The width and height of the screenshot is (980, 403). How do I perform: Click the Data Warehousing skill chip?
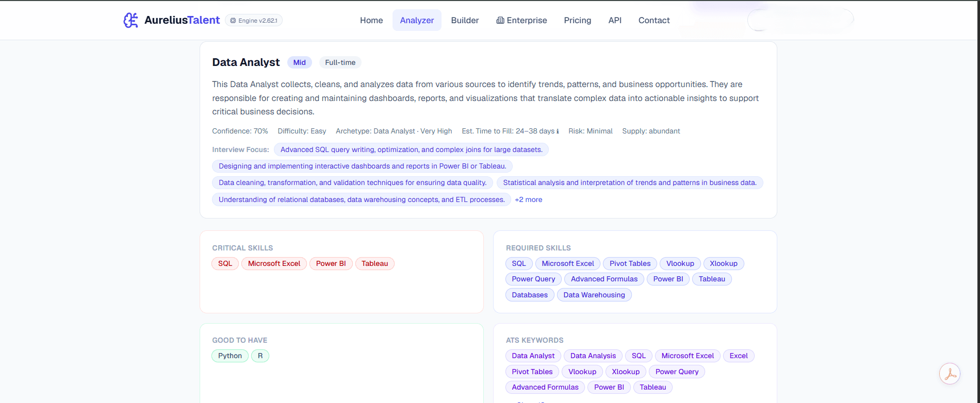(x=594, y=295)
